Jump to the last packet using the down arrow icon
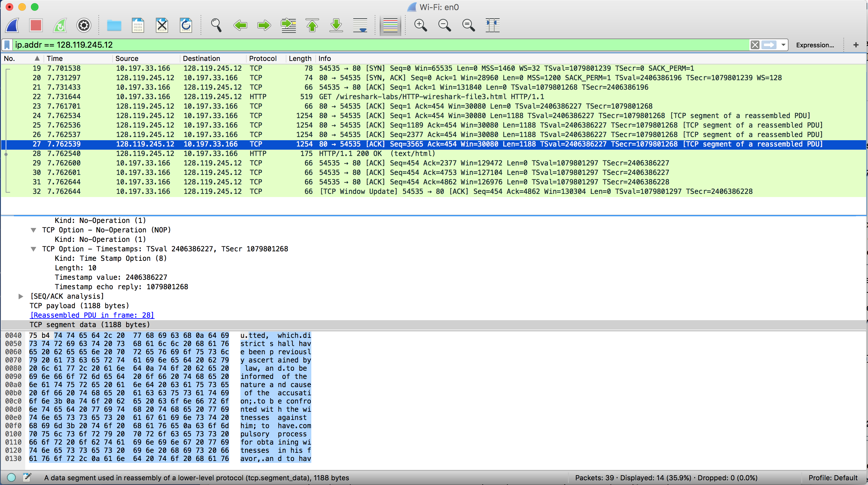The image size is (868, 485). click(336, 25)
